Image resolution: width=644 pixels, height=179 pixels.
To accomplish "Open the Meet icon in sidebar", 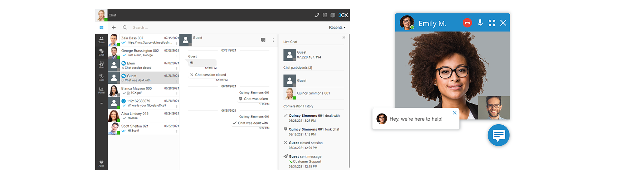I will coord(101,65).
